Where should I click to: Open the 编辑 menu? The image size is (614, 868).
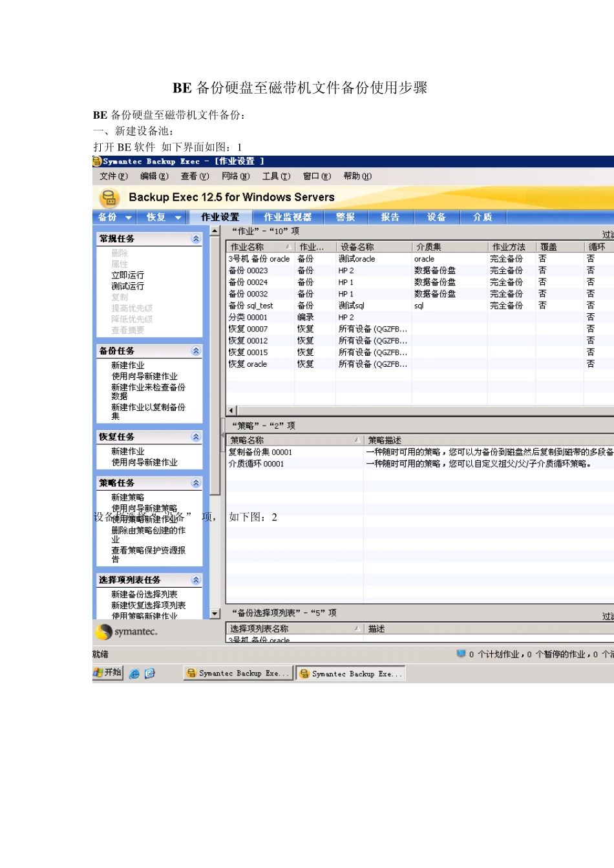point(154,176)
